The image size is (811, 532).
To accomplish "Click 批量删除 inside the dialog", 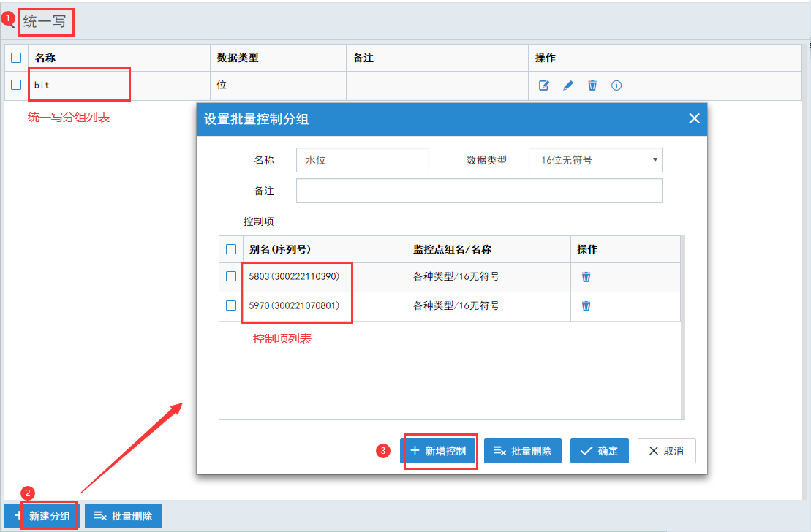I will (x=522, y=451).
